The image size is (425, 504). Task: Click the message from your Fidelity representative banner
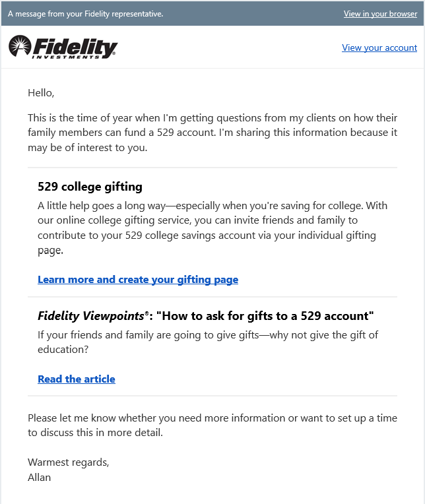(x=86, y=14)
